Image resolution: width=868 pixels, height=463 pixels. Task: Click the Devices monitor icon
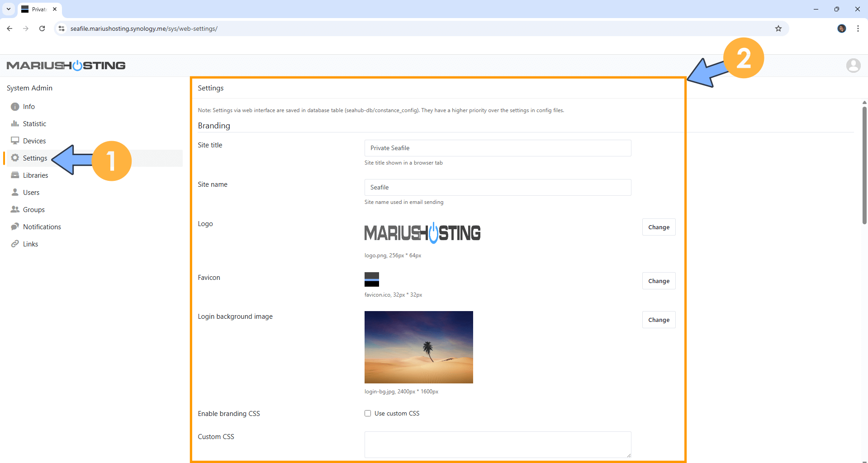[15, 141]
